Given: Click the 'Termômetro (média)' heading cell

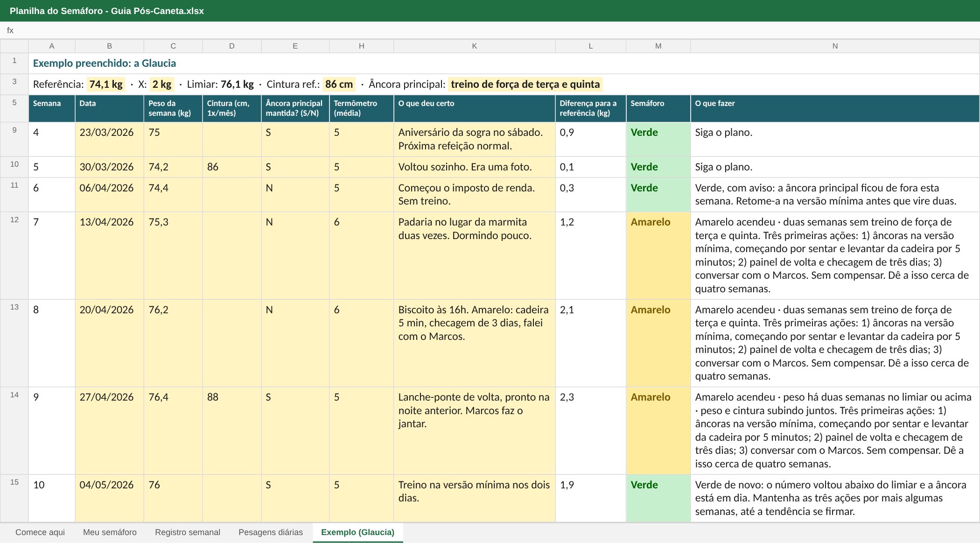Looking at the screenshot, I should [362, 109].
